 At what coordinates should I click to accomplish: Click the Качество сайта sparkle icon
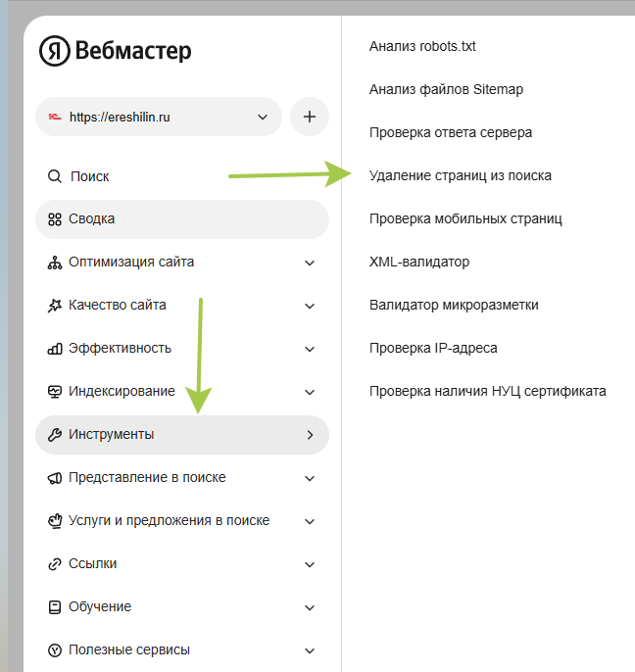55,306
